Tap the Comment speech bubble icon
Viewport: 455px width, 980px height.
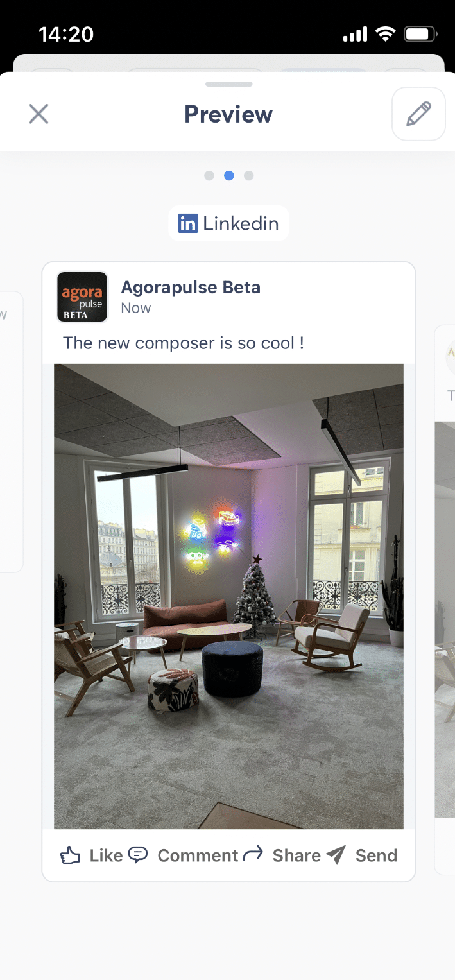pos(138,855)
